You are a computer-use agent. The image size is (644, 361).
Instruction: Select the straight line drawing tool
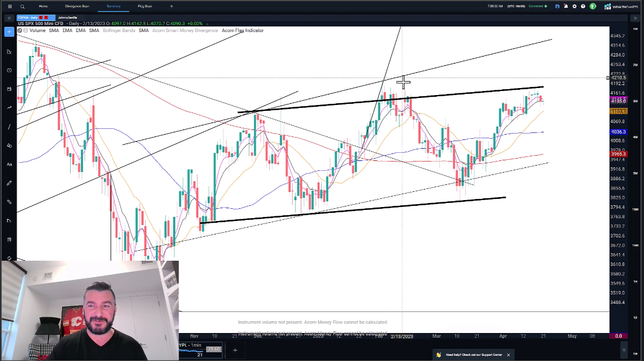(9, 127)
